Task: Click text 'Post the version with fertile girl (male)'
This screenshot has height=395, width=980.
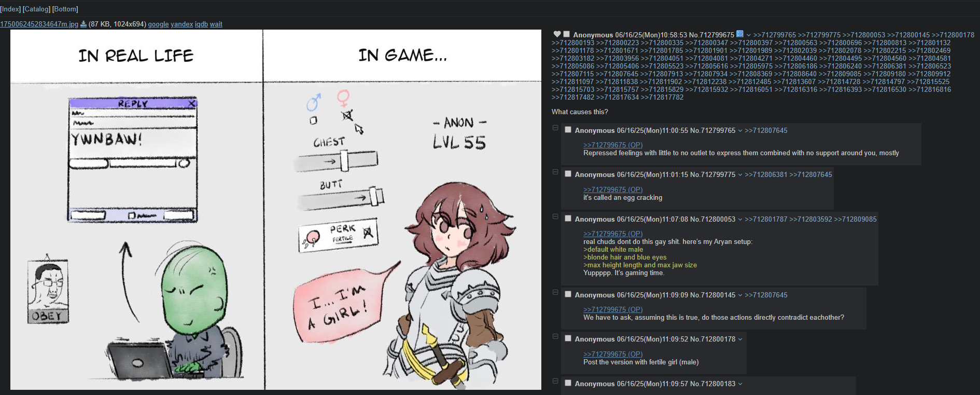Action: [641, 362]
